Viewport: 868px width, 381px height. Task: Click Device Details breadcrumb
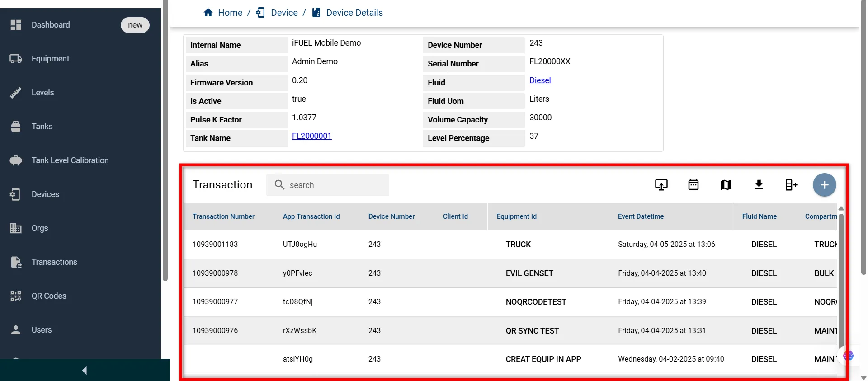[354, 13]
